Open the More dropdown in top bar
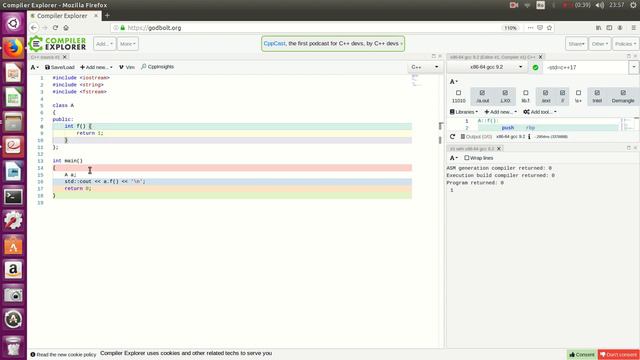This screenshot has height=360, width=640. click(x=128, y=44)
